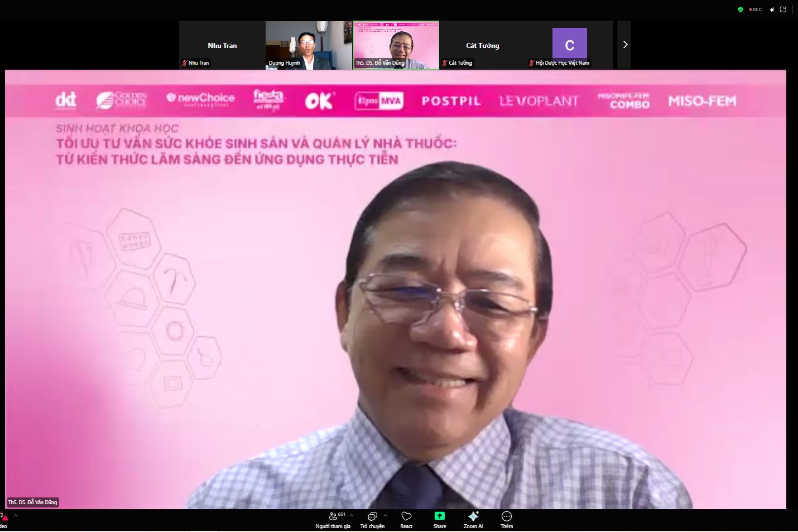Expand chat options arrow

pos(386,515)
